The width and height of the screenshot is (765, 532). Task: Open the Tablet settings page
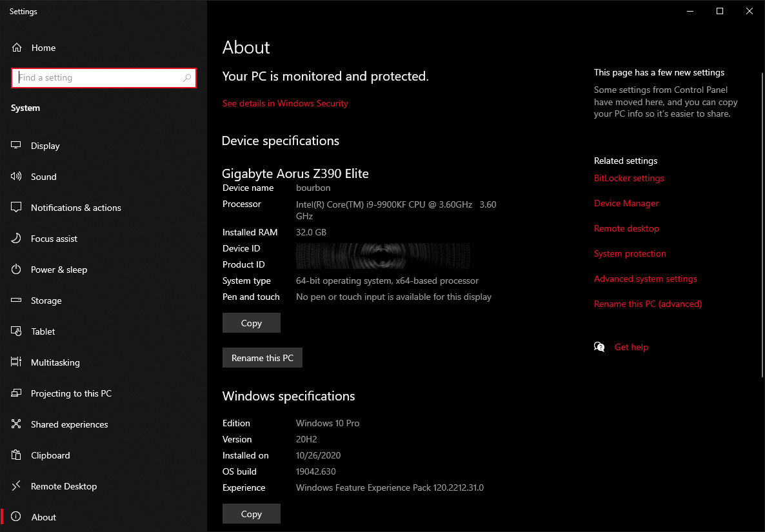pyautogui.click(x=103, y=331)
